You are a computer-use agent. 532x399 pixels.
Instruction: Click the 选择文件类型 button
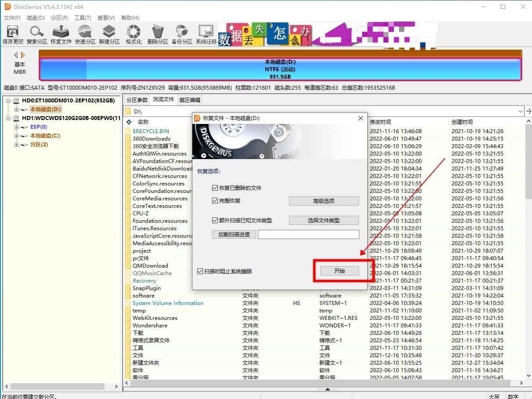(323, 221)
